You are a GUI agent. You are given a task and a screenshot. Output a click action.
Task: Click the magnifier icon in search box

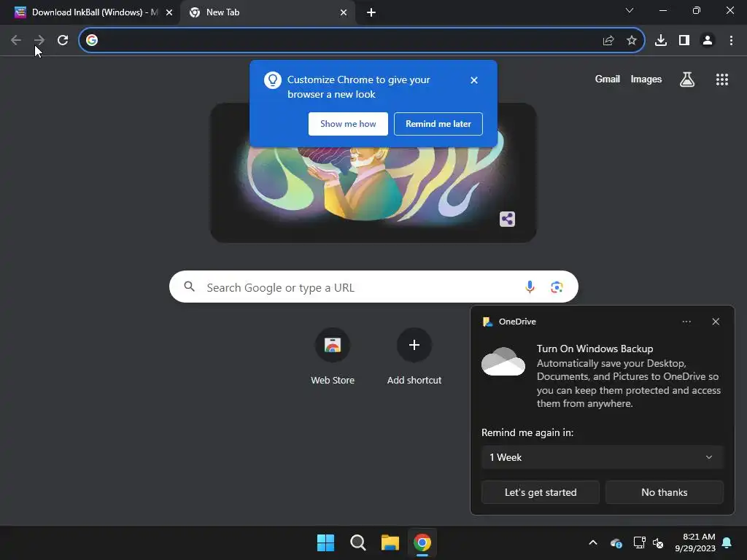(x=190, y=286)
